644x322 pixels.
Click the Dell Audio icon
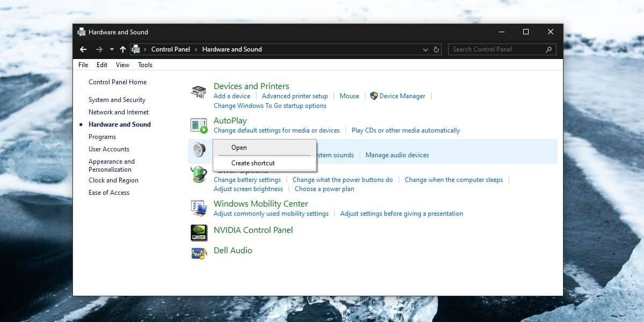tap(199, 253)
